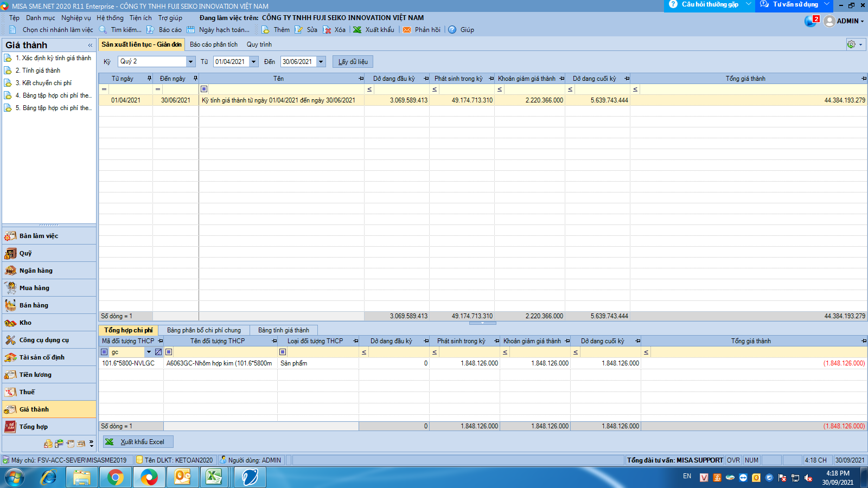Click the gc filter input field
Screen dimensions: 868x488
[127, 352]
